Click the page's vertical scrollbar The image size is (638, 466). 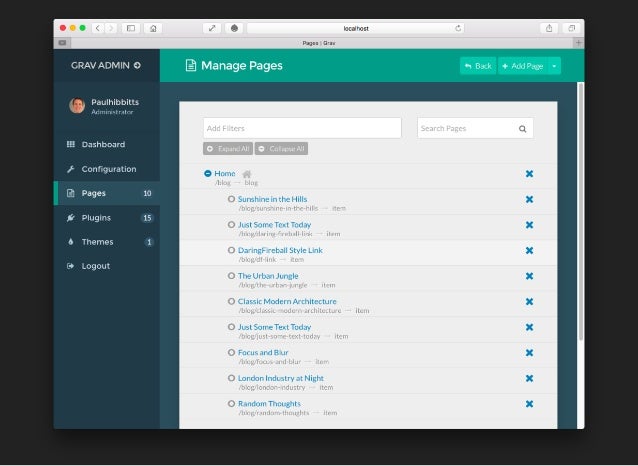tap(581, 212)
